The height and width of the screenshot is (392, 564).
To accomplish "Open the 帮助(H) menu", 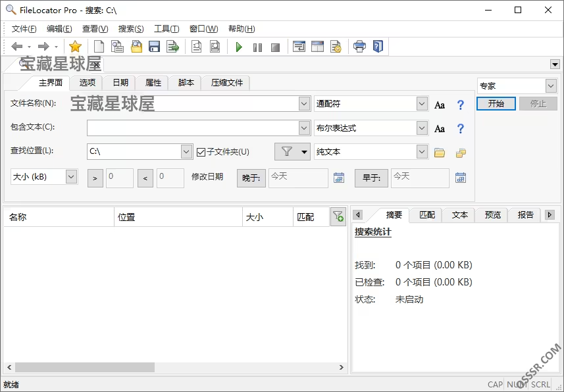I will tap(242, 29).
